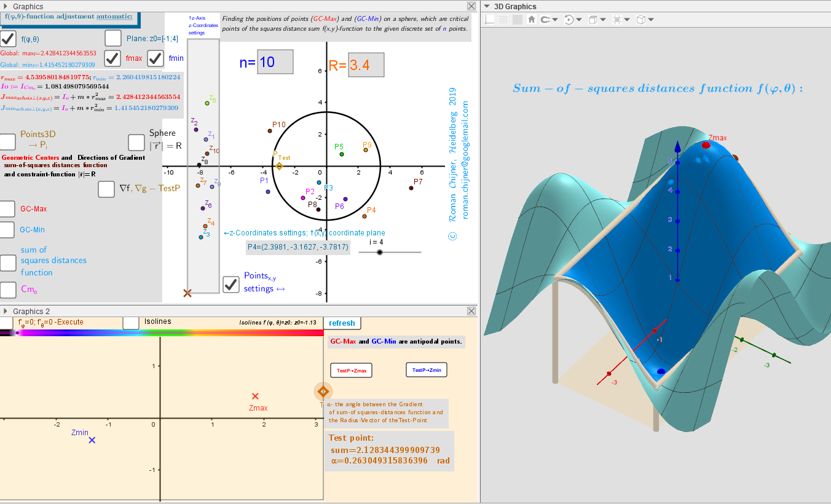The width and height of the screenshot is (831, 504).
Task: Select orange point P4 below the circle
Action: click(x=364, y=216)
